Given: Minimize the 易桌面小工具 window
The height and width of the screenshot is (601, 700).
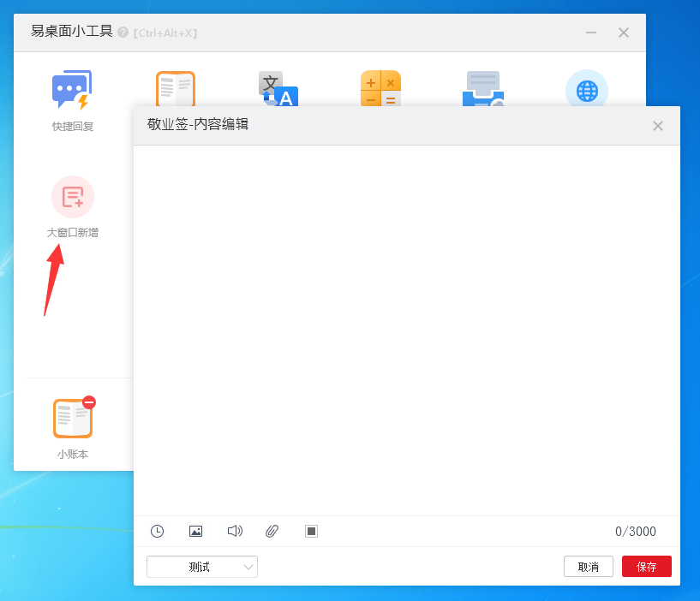Looking at the screenshot, I should pos(591,33).
